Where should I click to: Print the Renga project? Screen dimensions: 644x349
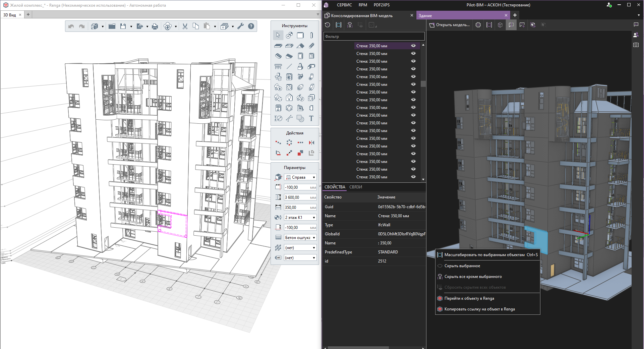click(x=155, y=26)
